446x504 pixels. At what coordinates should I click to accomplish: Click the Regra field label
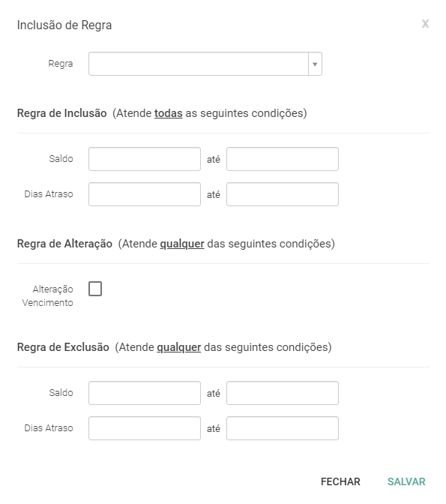coord(61,64)
